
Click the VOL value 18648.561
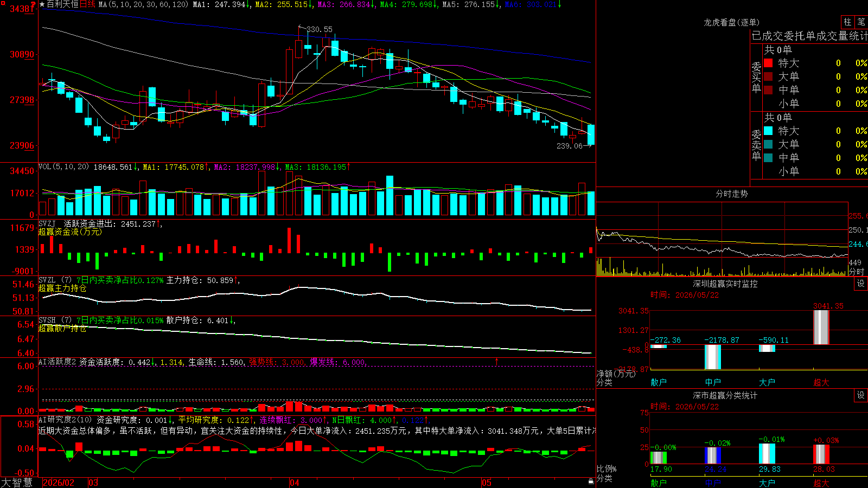113,166
